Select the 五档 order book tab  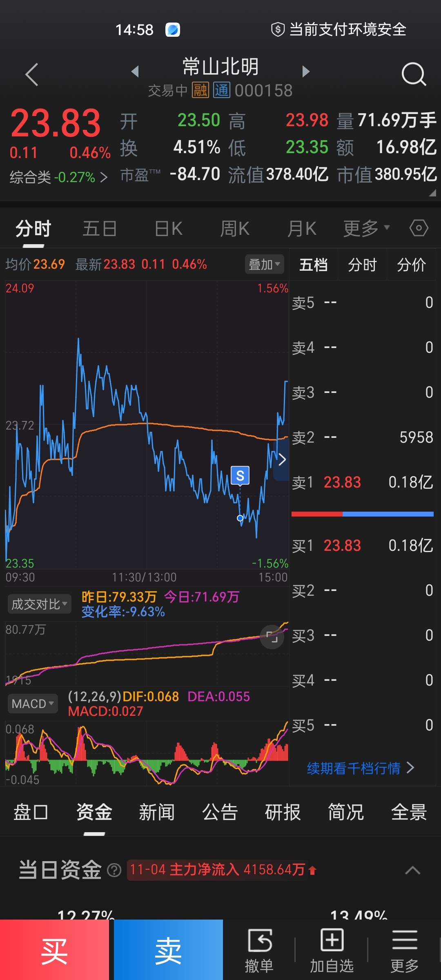[x=314, y=265]
